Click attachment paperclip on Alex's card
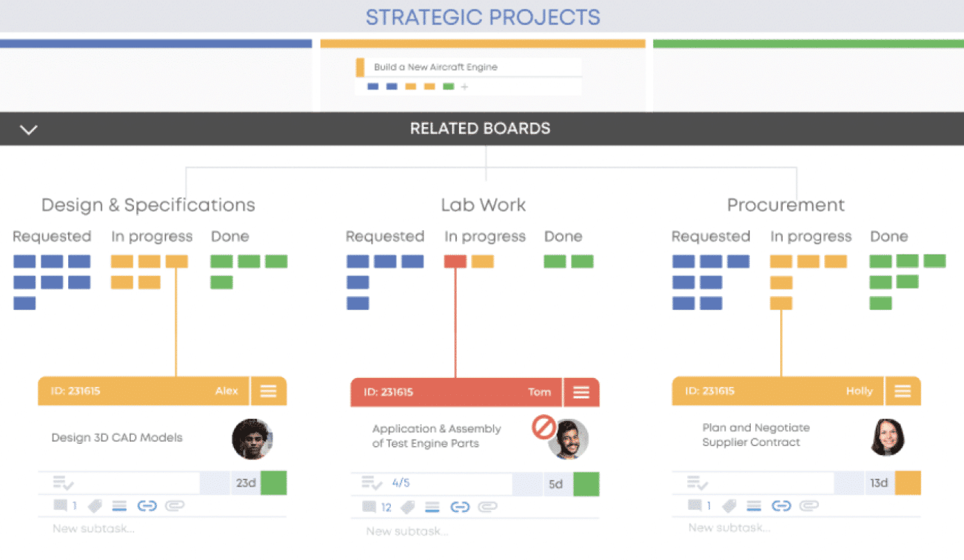Viewport: 964px width, 560px height. point(174,506)
